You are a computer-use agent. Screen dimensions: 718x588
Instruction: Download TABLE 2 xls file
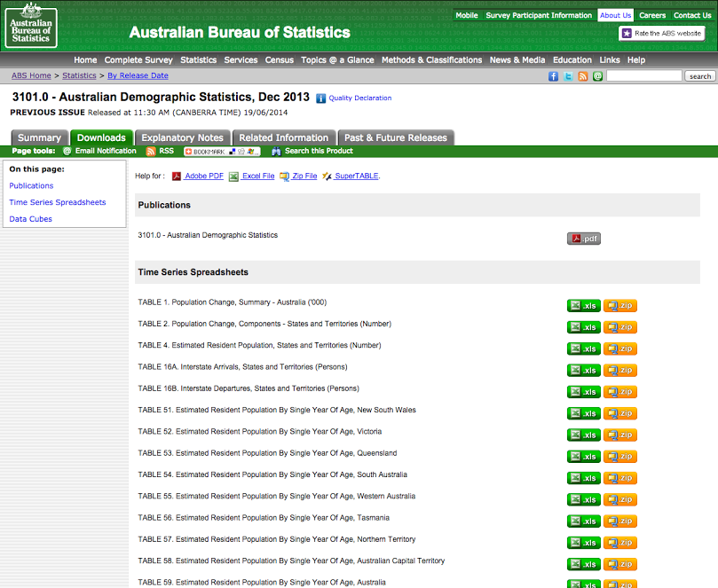point(584,327)
